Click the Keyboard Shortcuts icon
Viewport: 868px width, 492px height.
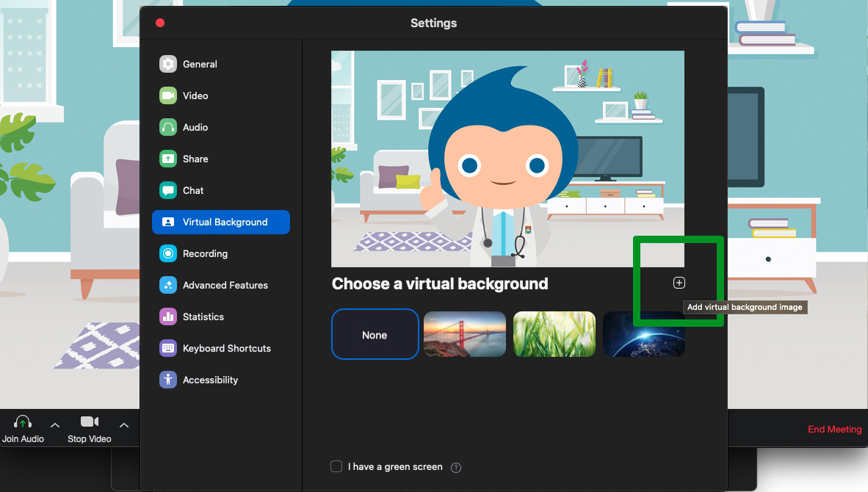tap(168, 348)
